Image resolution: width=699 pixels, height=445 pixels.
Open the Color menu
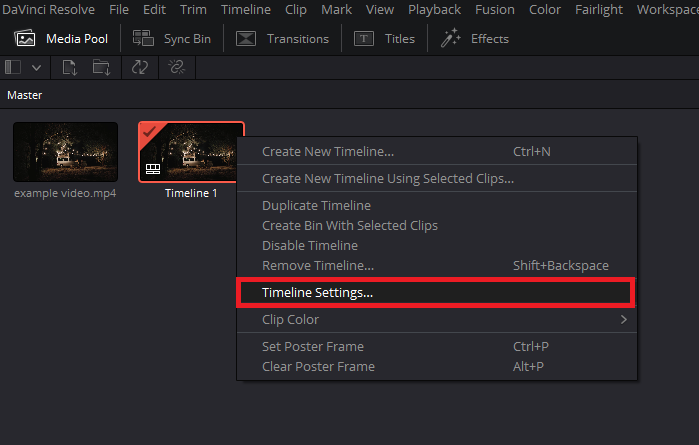point(545,9)
